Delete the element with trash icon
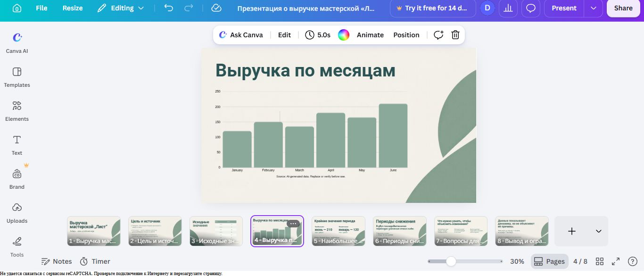The width and height of the screenshot is (644, 276). [455, 35]
